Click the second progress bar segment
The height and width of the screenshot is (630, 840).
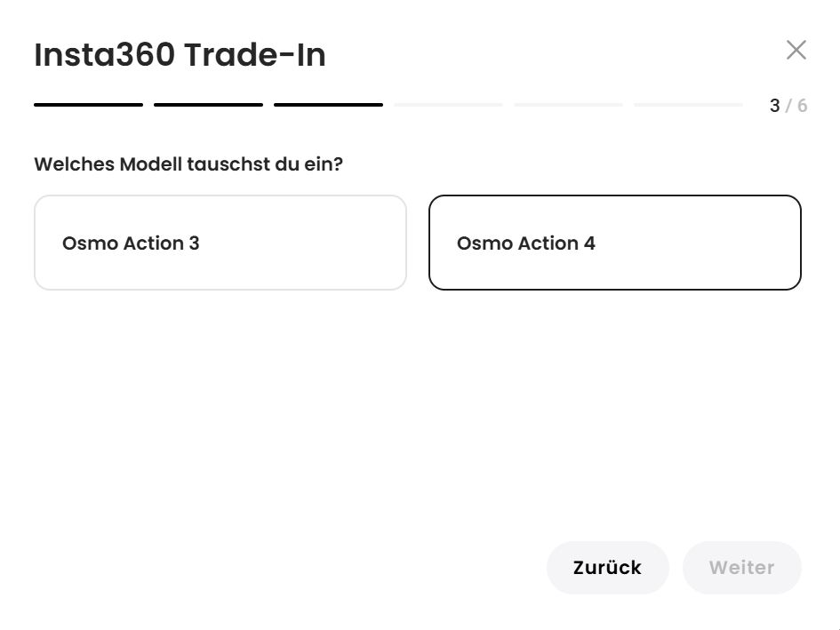point(208,105)
